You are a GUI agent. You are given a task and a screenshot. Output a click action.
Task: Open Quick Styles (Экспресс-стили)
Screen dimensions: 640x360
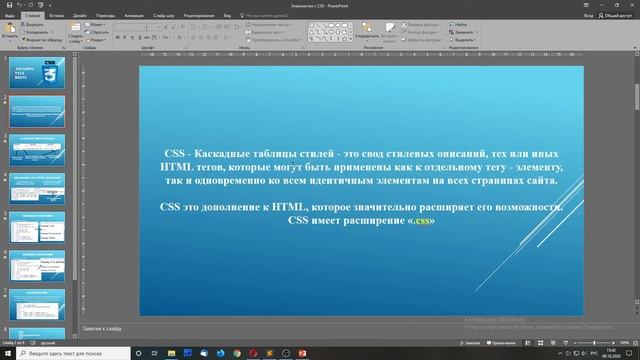point(390,33)
